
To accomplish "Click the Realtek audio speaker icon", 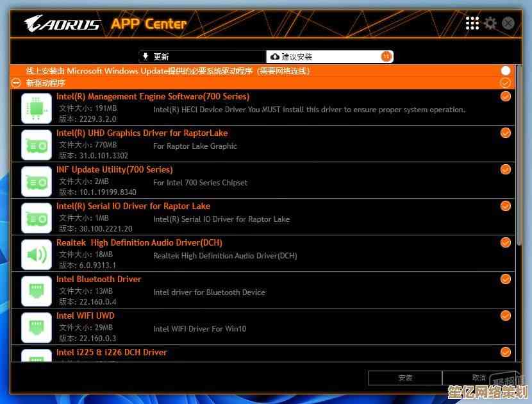I will (37, 255).
